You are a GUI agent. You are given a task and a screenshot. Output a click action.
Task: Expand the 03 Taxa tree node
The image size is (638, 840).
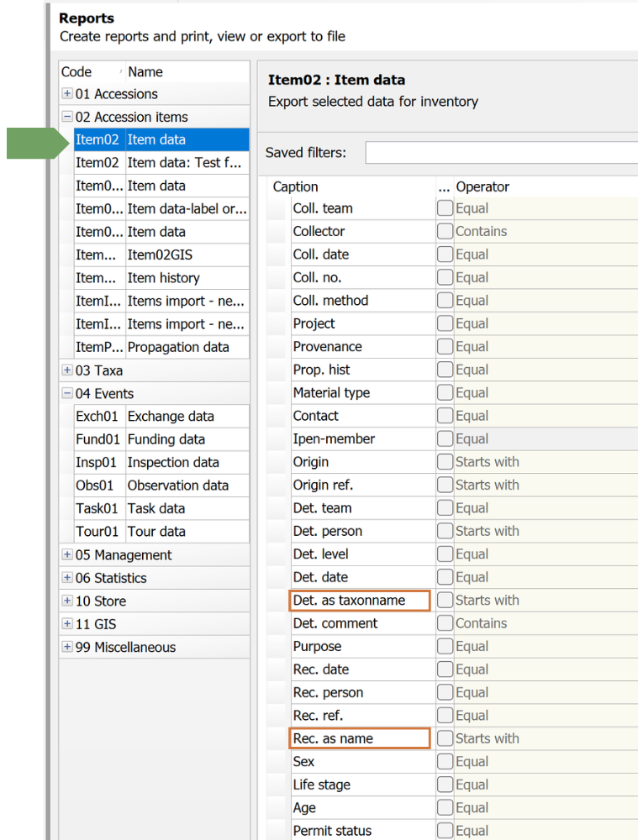click(67, 370)
